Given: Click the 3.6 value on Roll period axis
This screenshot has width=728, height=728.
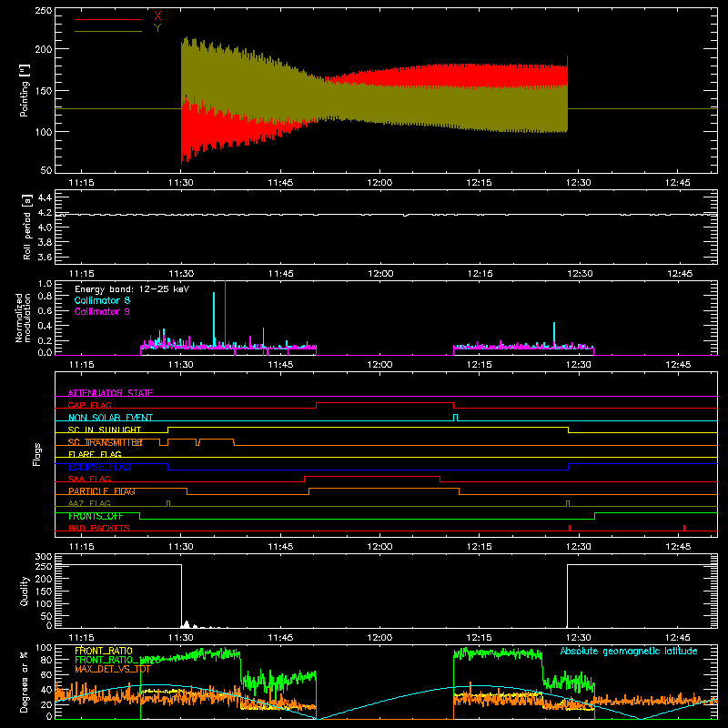Looking at the screenshot, I should [x=45, y=258].
